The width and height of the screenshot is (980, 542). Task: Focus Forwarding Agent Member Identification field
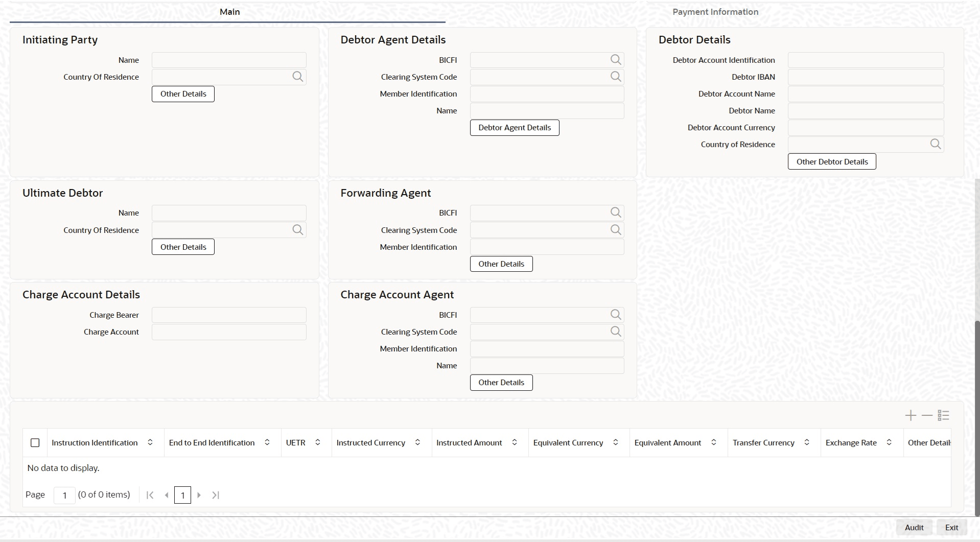pos(547,247)
